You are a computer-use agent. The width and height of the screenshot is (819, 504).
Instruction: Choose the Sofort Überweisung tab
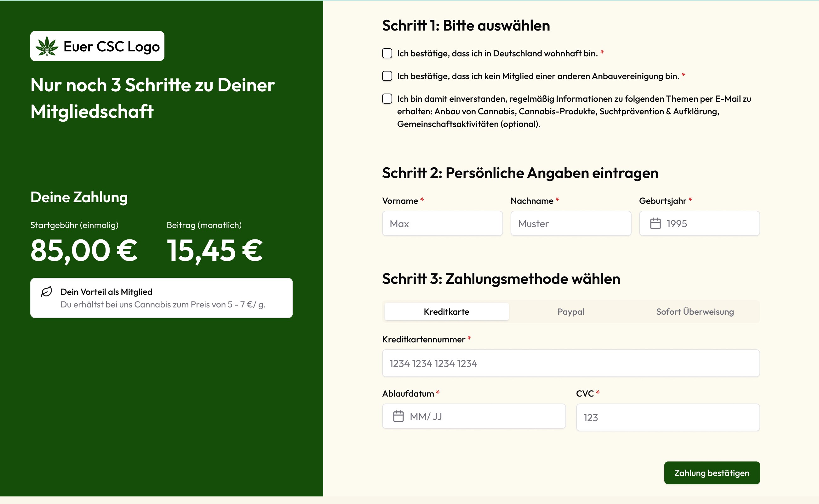click(x=695, y=312)
